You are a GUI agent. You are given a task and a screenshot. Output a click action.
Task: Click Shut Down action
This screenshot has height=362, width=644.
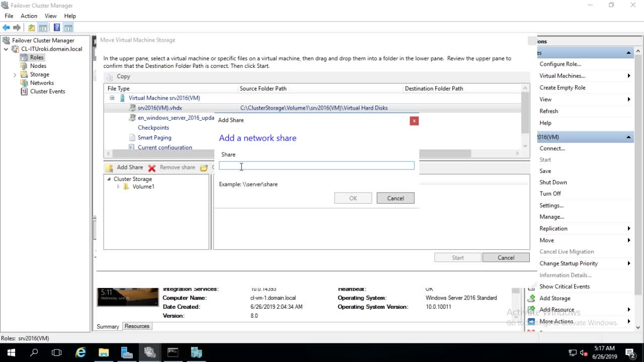point(553,182)
